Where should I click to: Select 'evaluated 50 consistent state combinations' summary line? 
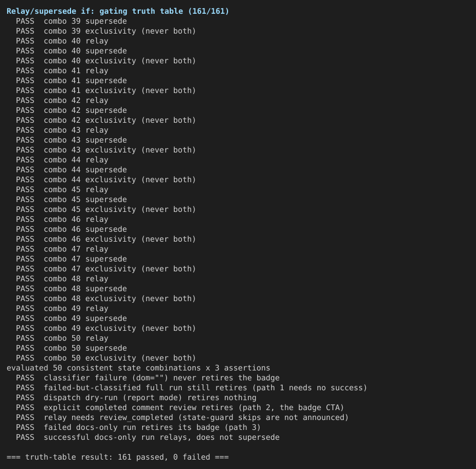138,368
